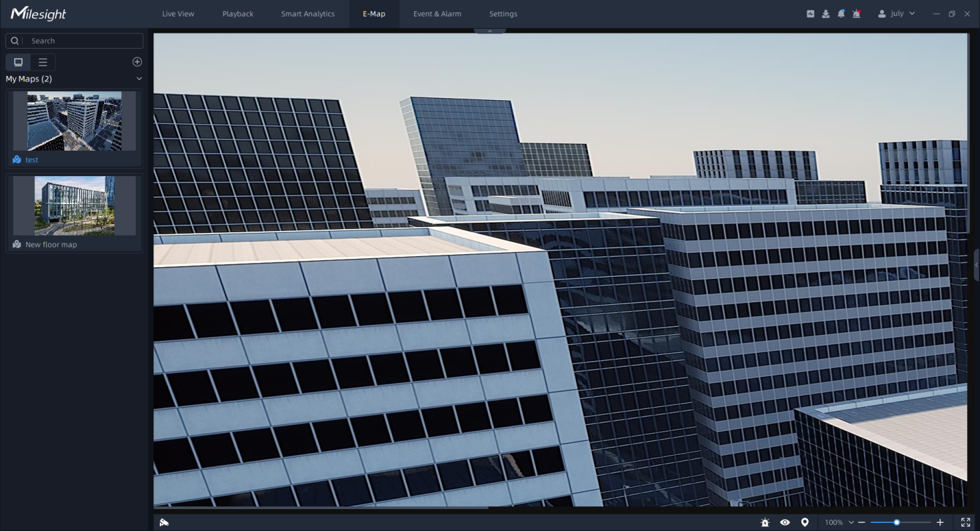
Task: Click the map icon beside 'New floor map'
Action: 17,245
